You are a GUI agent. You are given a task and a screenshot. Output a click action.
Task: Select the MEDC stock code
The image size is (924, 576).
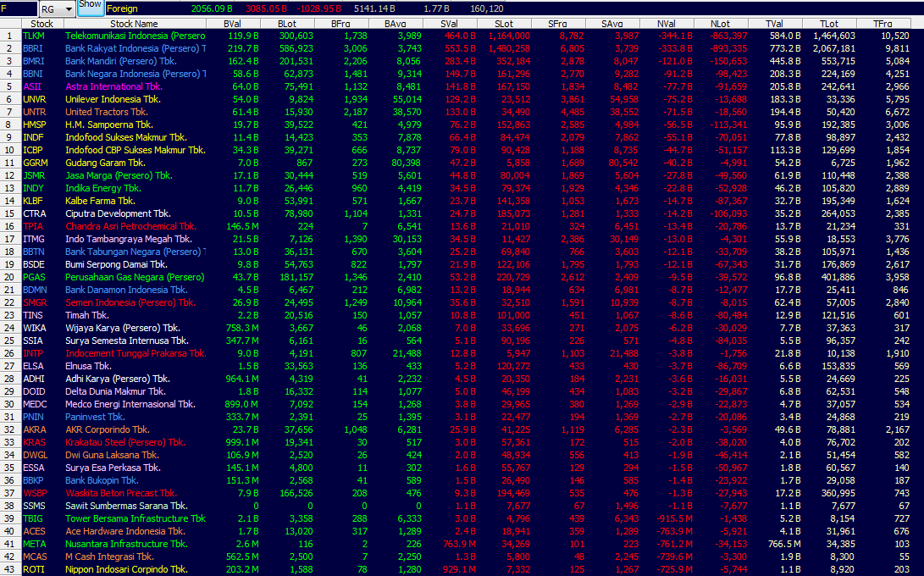pos(35,404)
